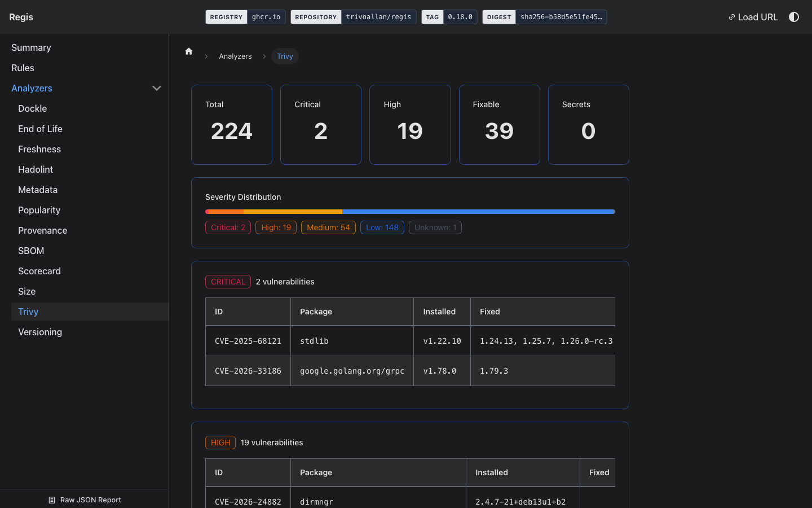Go to the Summary page
This screenshot has height=508, width=812.
pyautogui.click(x=31, y=47)
